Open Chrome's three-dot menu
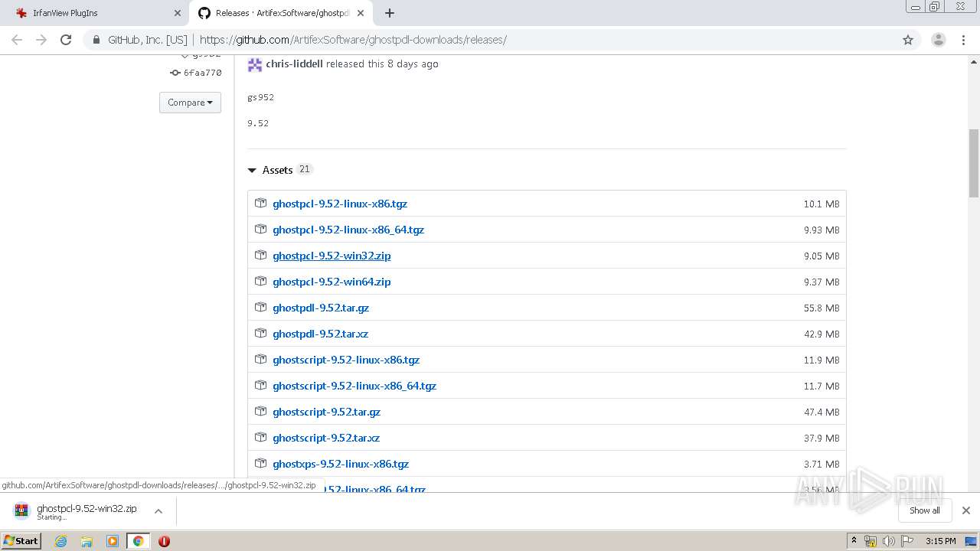 coord(963,40)
